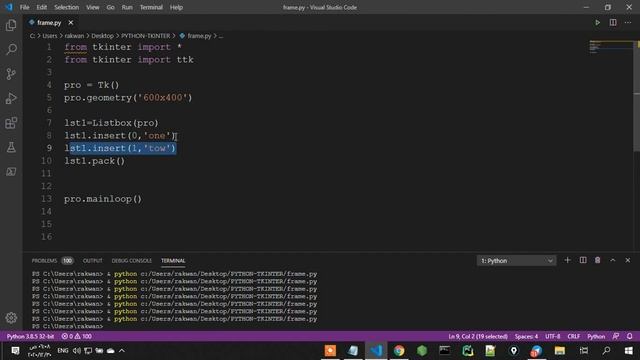Click the PYTHON-TKINTER breadcrumb segment
The height and width of the screenshot is (360, 640).
tap(146, 36)
